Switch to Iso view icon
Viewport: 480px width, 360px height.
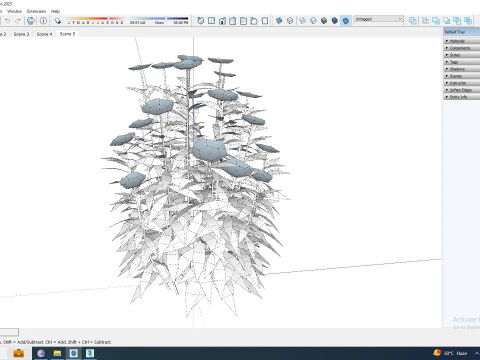(x=201, y=21)
